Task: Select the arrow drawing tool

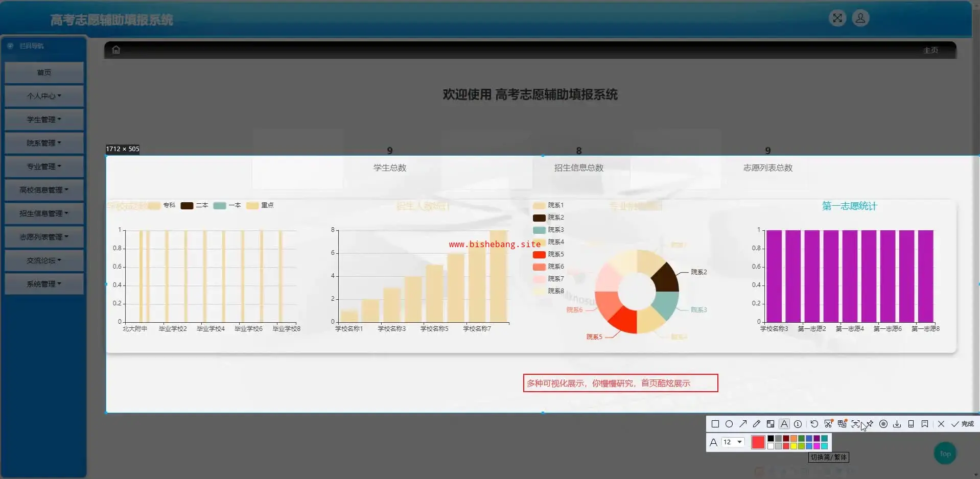Action: (743, 424)
